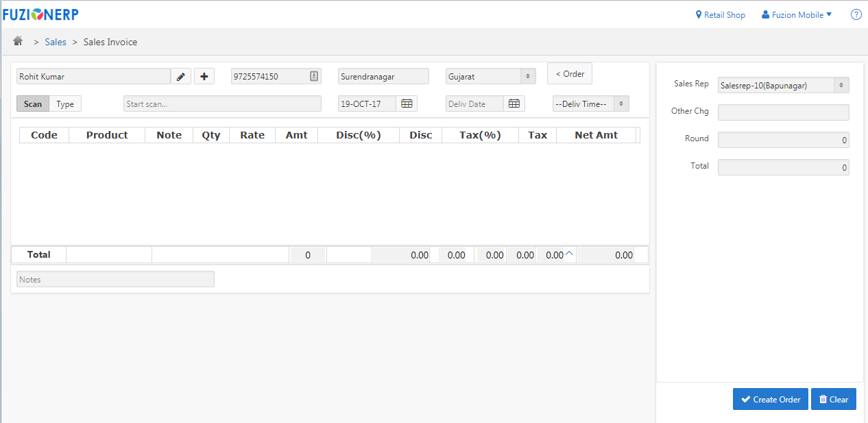Edit the customer details with the pencil icon
Image resolution: width=868 pixels, height=423 pixels.
pyautogui.click(x=180, y=76)
